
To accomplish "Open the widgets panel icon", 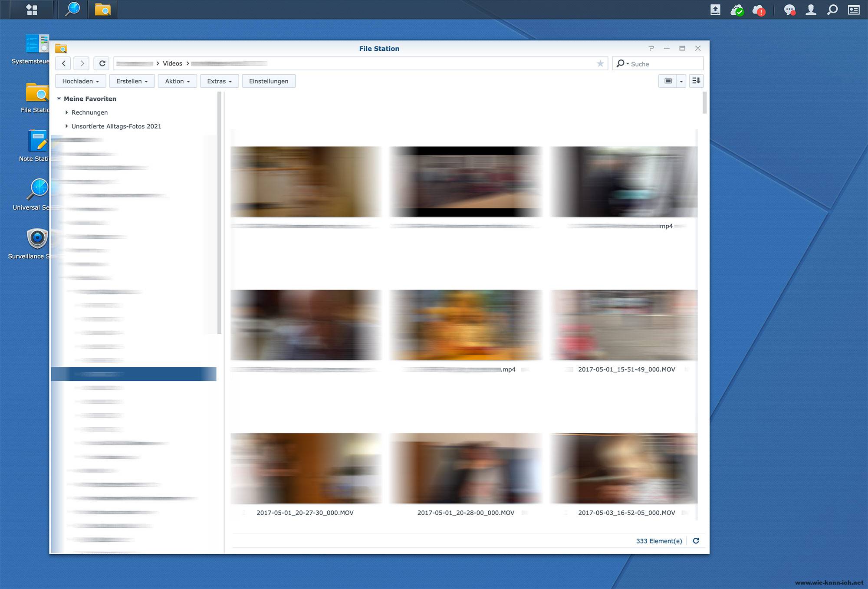I will click(853, 10).
